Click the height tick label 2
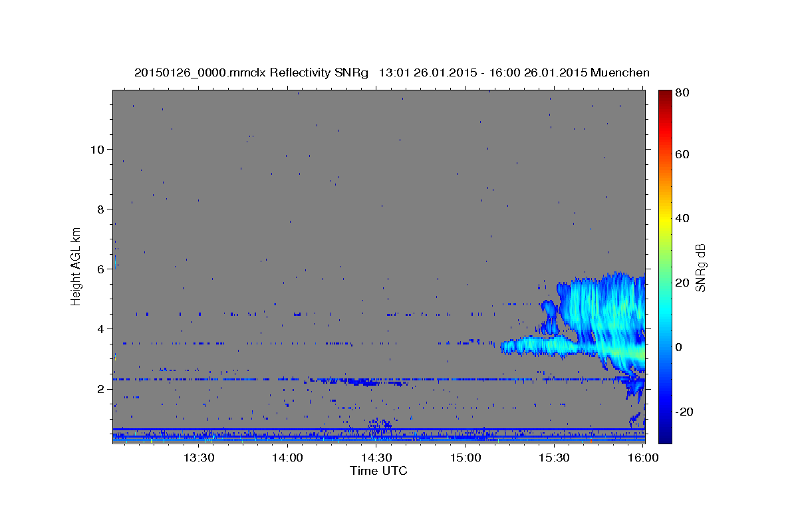 (x=102, y=388)
